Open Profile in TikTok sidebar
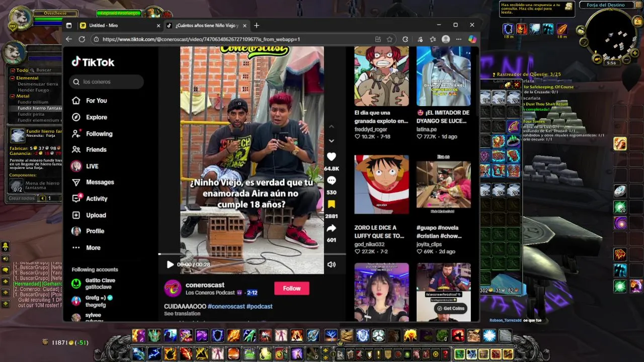This screenshot has width=644, height=362. pyautogui.click(x=88, y=231)
